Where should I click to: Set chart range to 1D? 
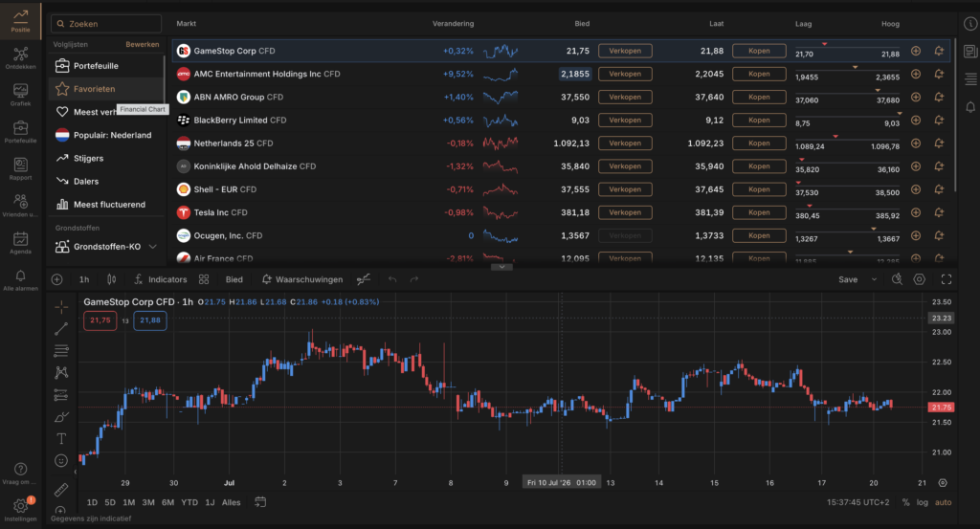click(x=92, y=502)
